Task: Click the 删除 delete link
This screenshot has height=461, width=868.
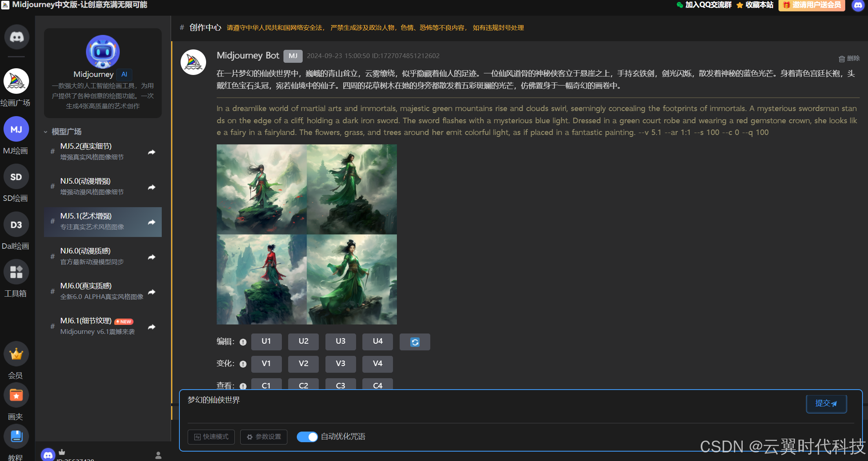Action: [x=849, y=58]
